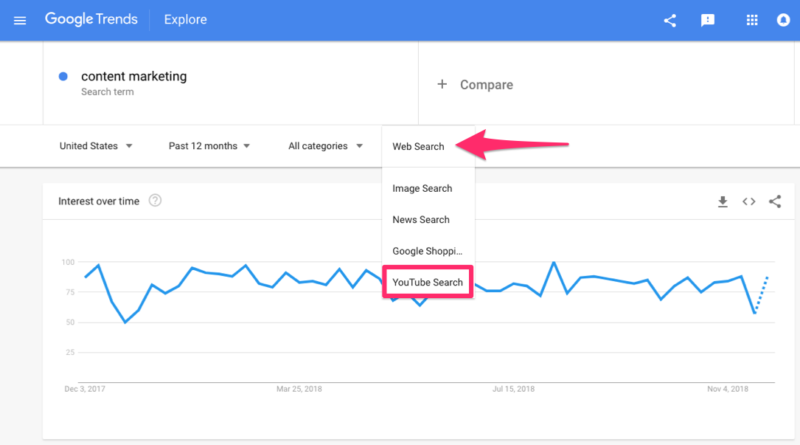Screen dimensions: 800x445
Task: Open help for Interest over time
Action: point(155,201)
